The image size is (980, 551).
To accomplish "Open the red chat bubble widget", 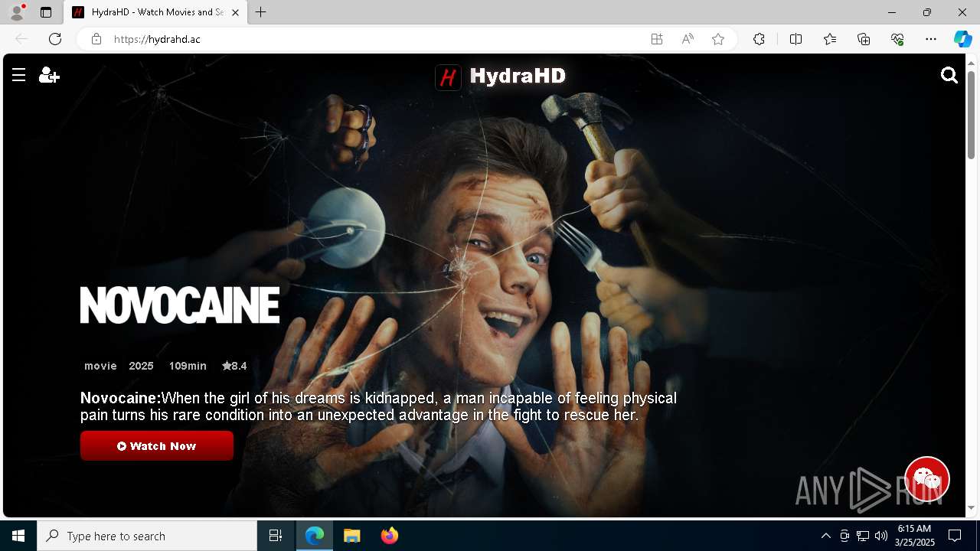I will [927, 479].
